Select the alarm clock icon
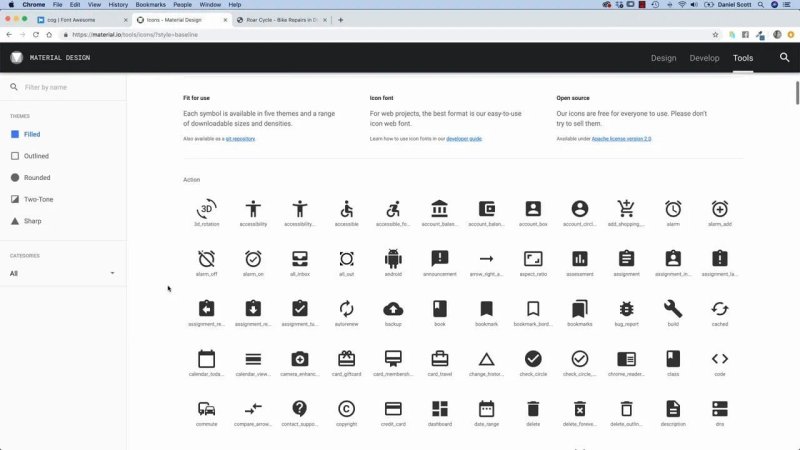 tap(673, 209)
